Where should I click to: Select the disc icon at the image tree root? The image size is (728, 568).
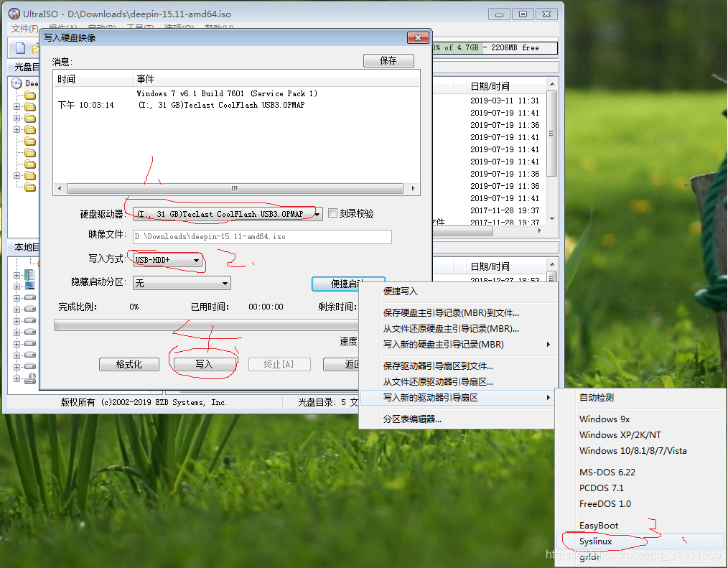coord(17,83)
